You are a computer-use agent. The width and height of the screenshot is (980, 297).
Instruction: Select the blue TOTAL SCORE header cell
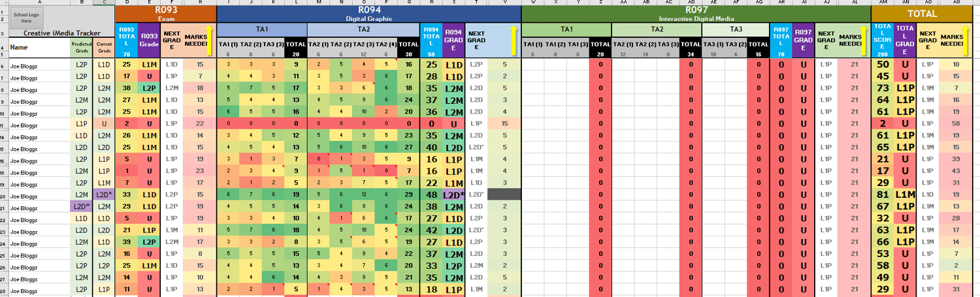click(x=883, y=40)
